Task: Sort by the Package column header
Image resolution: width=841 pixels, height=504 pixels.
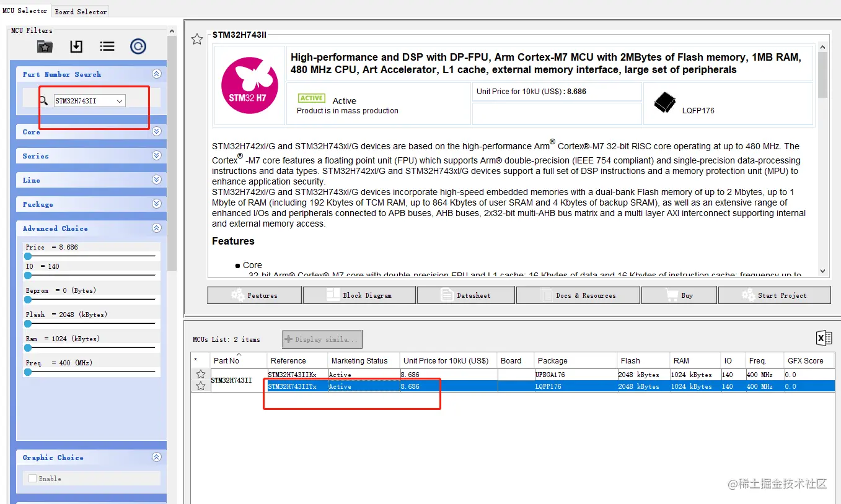Action: 575,360
